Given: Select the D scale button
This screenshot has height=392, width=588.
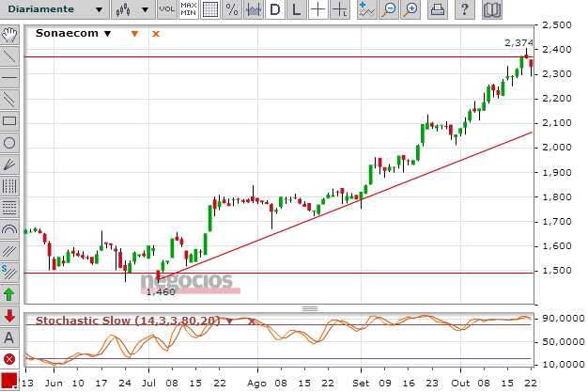Looking at the screenshot, I should pos(275,9).
